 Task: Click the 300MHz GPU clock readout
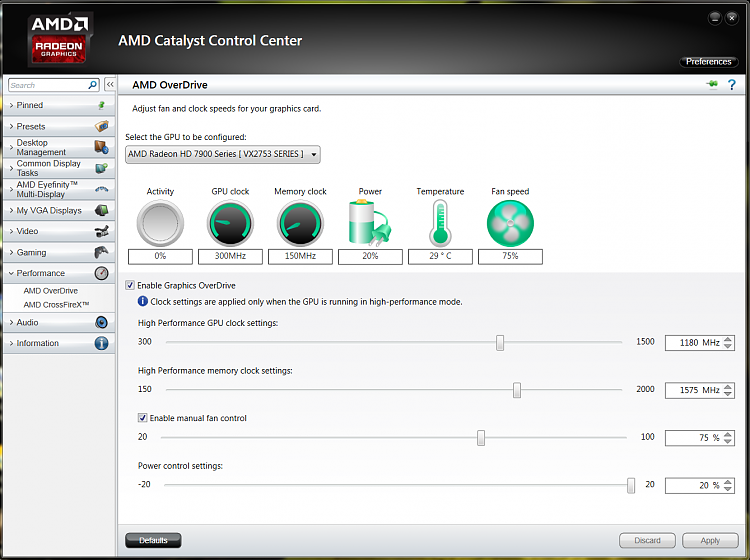230,256
